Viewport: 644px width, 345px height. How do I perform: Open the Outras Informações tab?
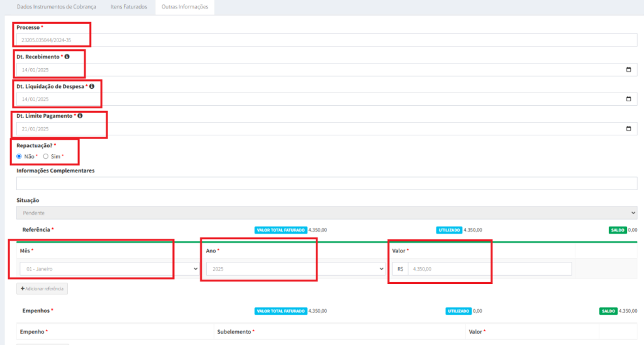click(186, 7)
